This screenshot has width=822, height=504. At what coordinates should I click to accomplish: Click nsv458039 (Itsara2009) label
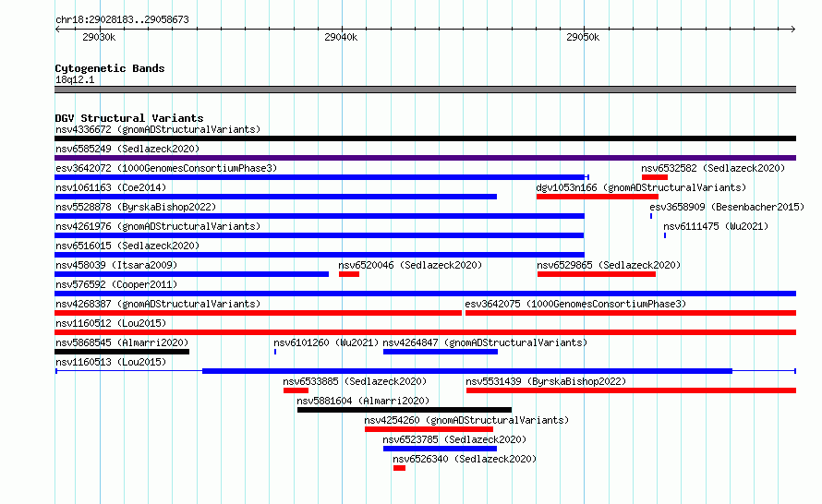116,265
